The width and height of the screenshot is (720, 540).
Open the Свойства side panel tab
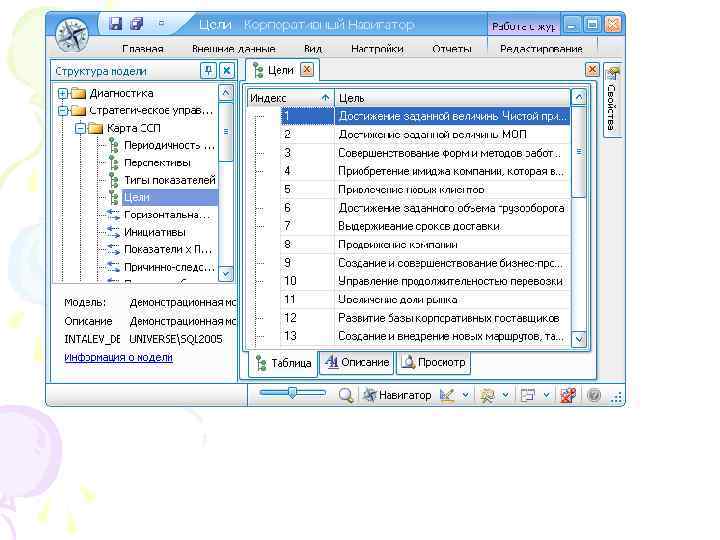click(612, 100)
